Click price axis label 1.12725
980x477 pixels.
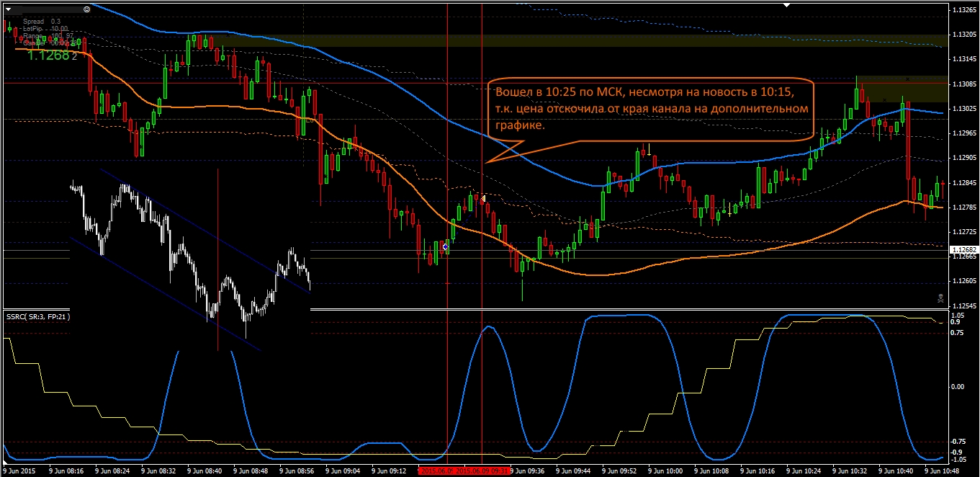pyautogui.click(x=963, y=232)
